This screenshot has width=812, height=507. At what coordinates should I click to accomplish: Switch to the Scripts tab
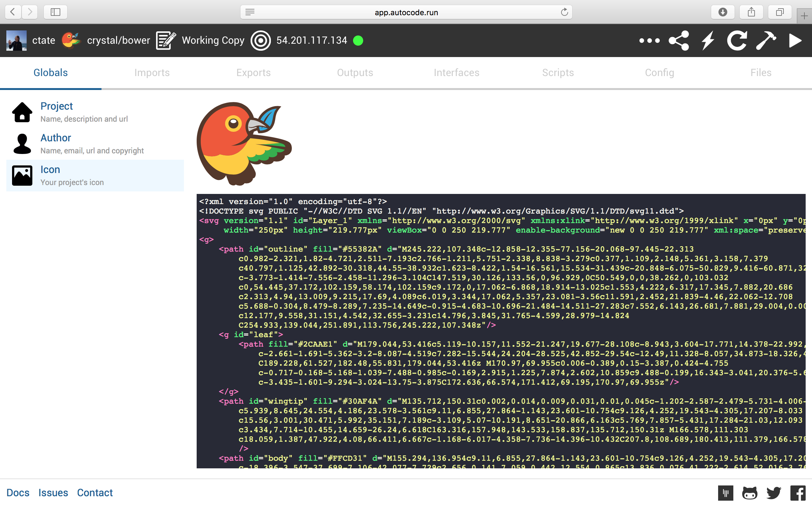coord(558,73)
